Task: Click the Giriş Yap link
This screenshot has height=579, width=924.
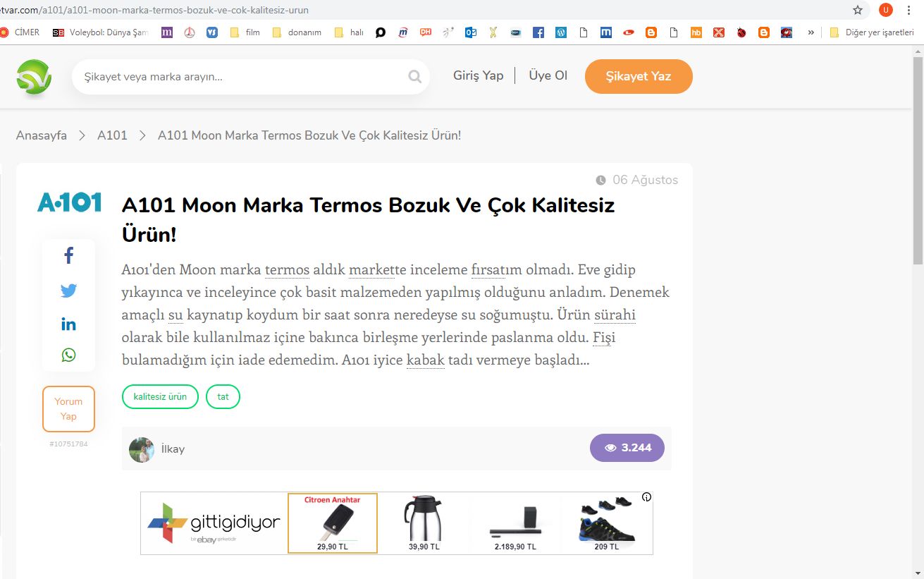Action: (478, 76)
